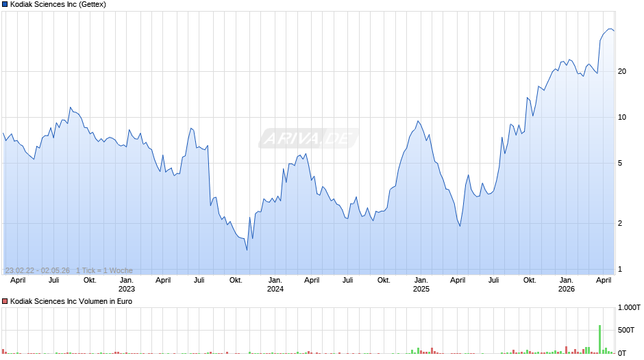644x360 pixels.
Task: Click the price axis label '5'
Action: tap(620, 164)
